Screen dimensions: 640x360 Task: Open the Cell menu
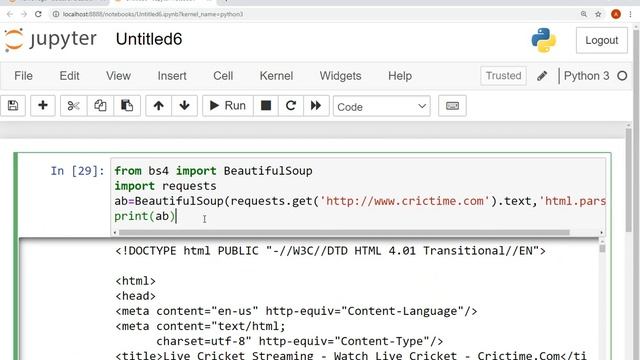coord(223,76)
